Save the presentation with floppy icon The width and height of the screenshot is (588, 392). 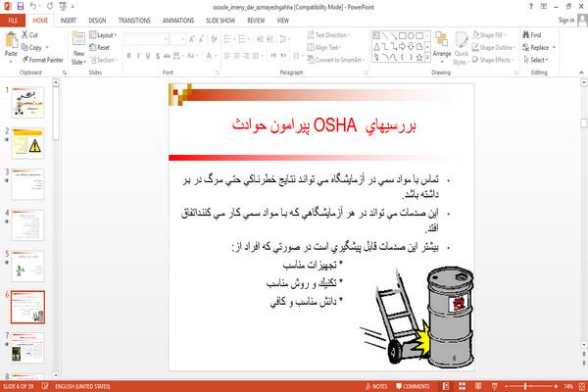click(x=21, y=7)
